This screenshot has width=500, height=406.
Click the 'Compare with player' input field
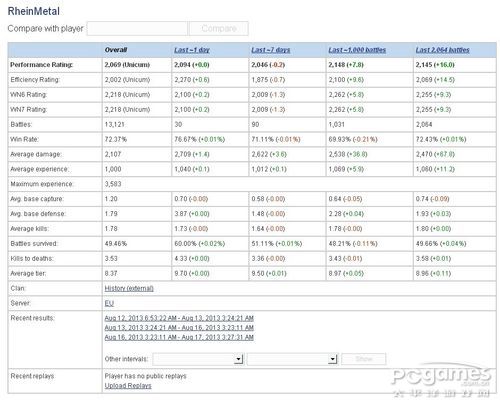[137, 29]
